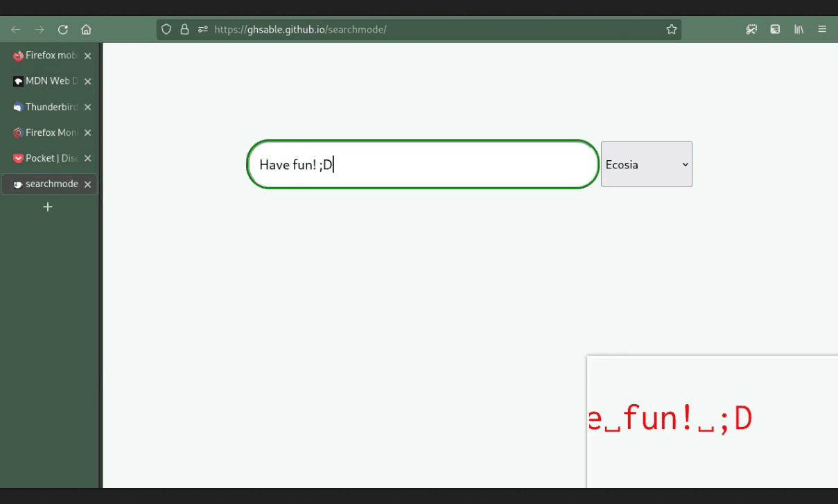
Task: Open the site permissions icon in address bar
Action: 202,29
